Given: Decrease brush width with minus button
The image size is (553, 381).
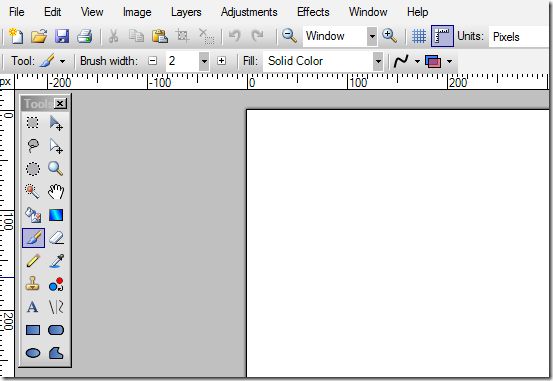Looking at the screenshot, I should click(x=152, y=61).
